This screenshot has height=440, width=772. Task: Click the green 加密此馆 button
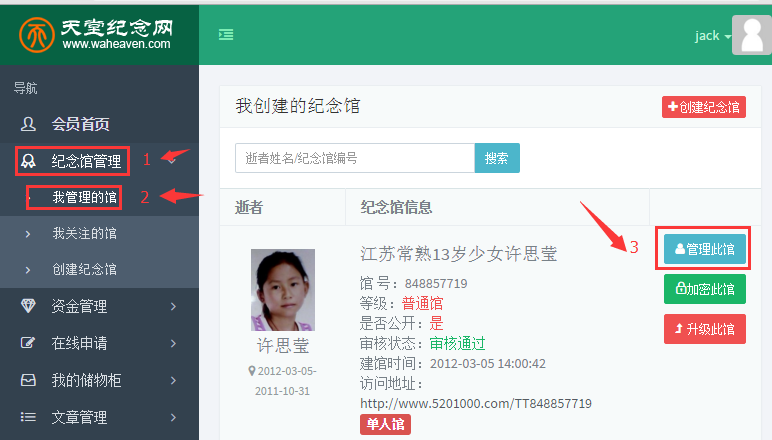click(x=704, y=289)
